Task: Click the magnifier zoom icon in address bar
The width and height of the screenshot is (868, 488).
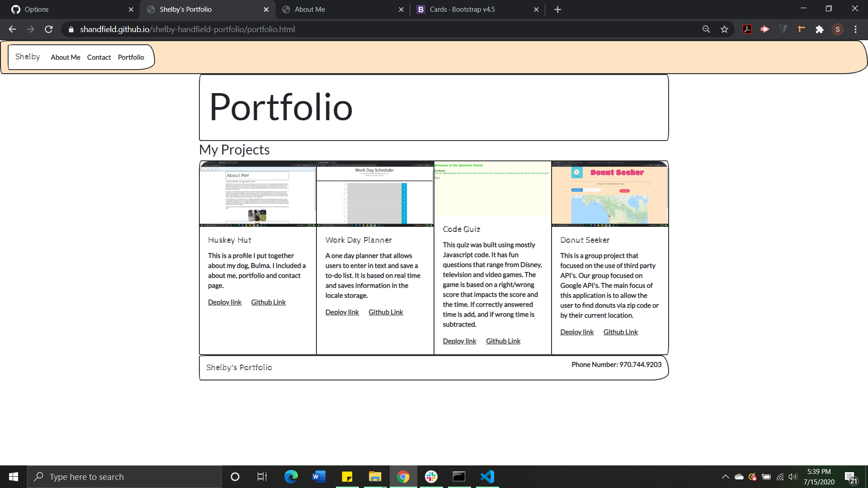Action: tap(706, 29)
